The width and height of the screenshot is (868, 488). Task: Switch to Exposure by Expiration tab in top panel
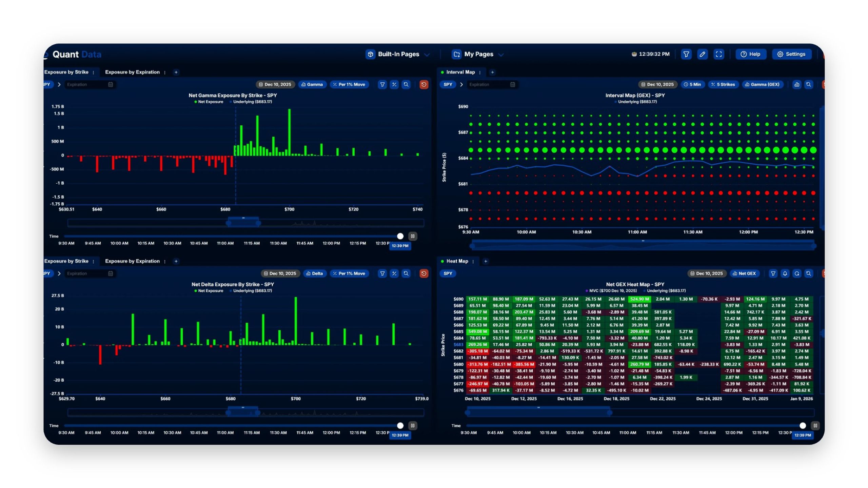[x=132, y=72]
